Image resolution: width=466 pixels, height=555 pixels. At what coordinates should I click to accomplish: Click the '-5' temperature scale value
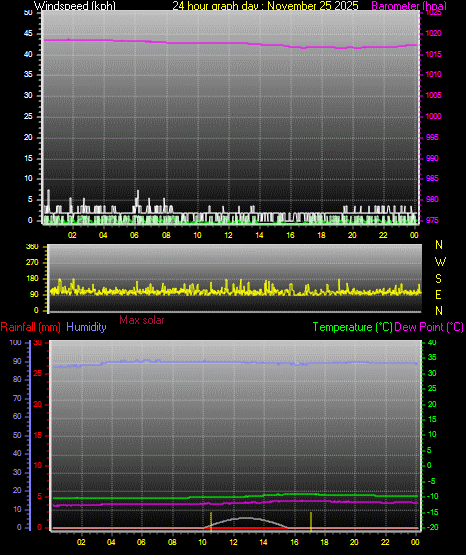(431, 481)
